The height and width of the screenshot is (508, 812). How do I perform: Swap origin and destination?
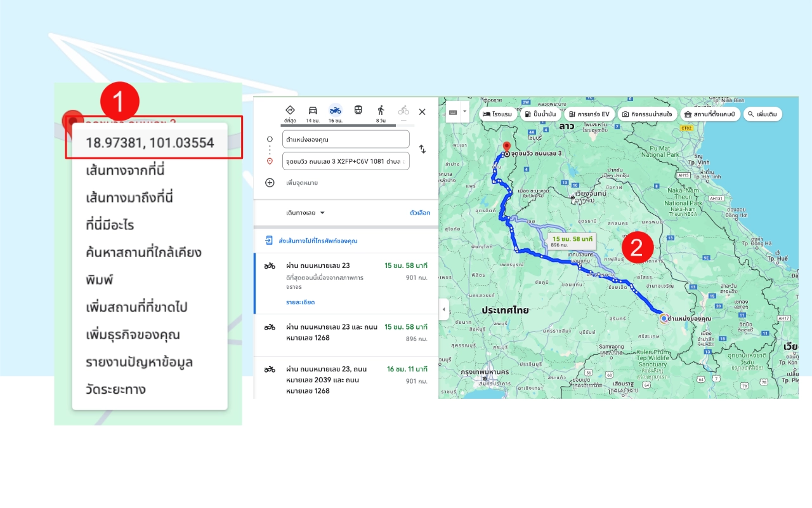(x=422, y=149)
